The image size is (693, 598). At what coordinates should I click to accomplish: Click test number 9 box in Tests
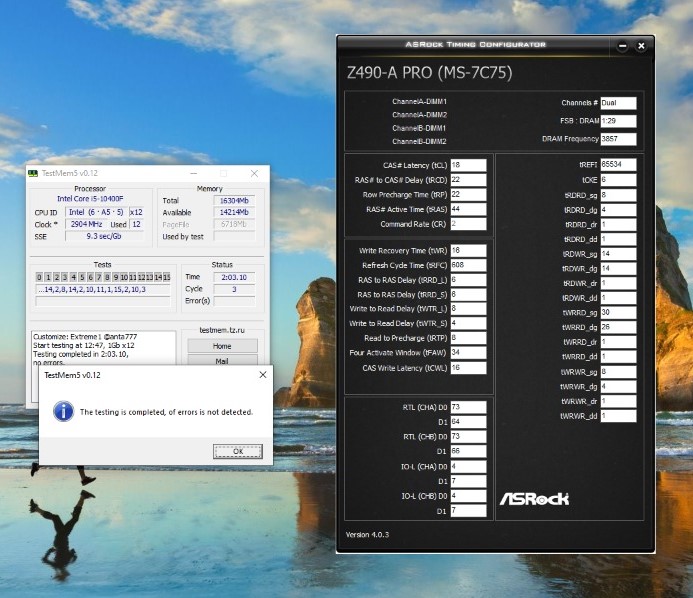pos(116,277)
